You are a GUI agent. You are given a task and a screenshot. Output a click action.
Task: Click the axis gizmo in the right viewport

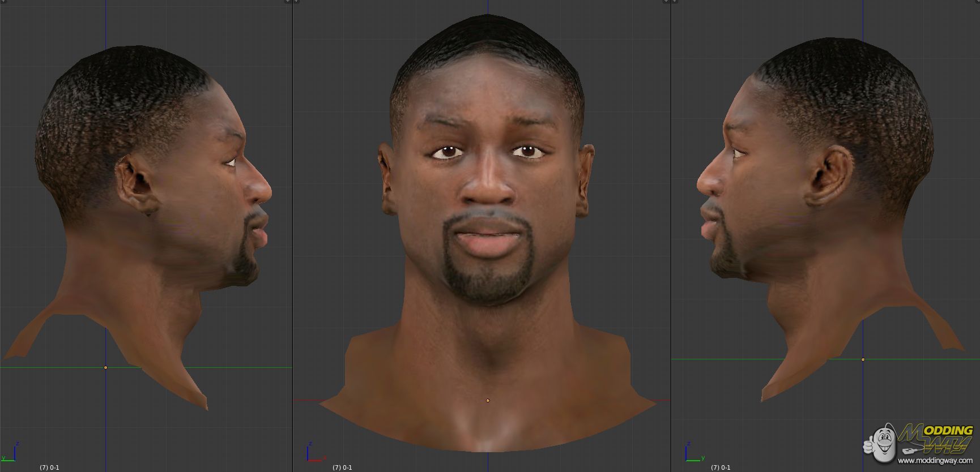pyautogui.click(x=692, y=453)
